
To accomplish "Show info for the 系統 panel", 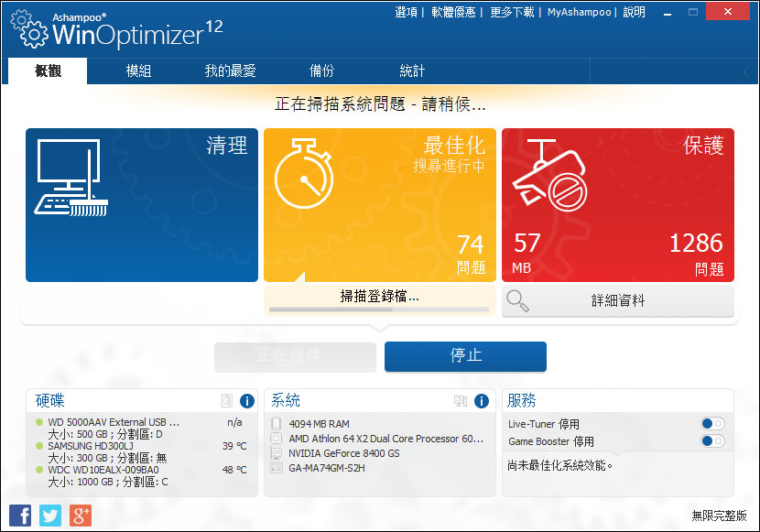I will pos(482,401).
